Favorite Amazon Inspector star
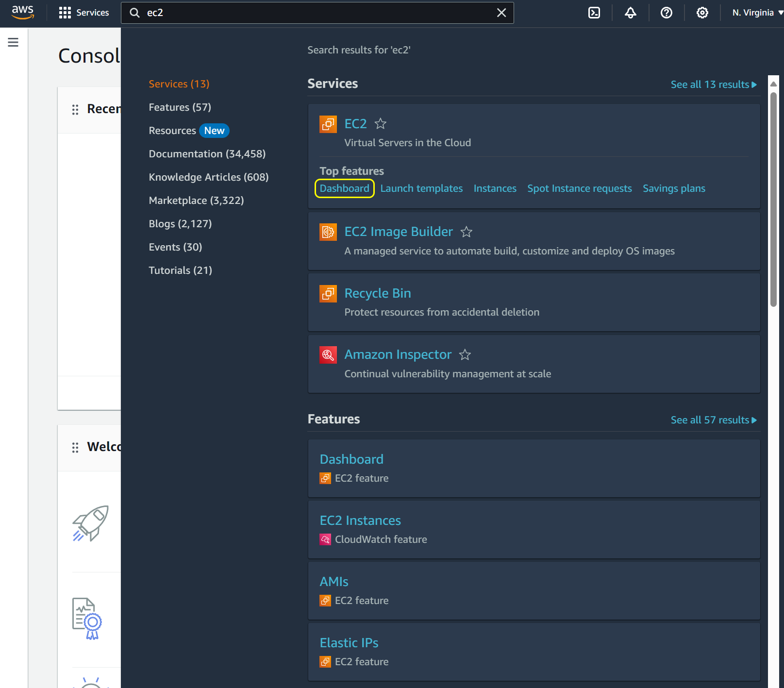This screenshot has height=688, width=784. pos(465,355)
